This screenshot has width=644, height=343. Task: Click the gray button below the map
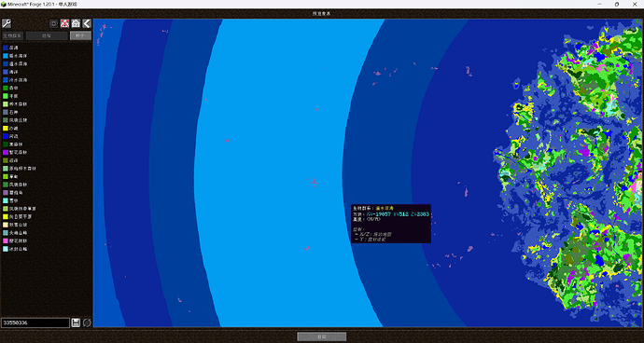pos(322,336)
